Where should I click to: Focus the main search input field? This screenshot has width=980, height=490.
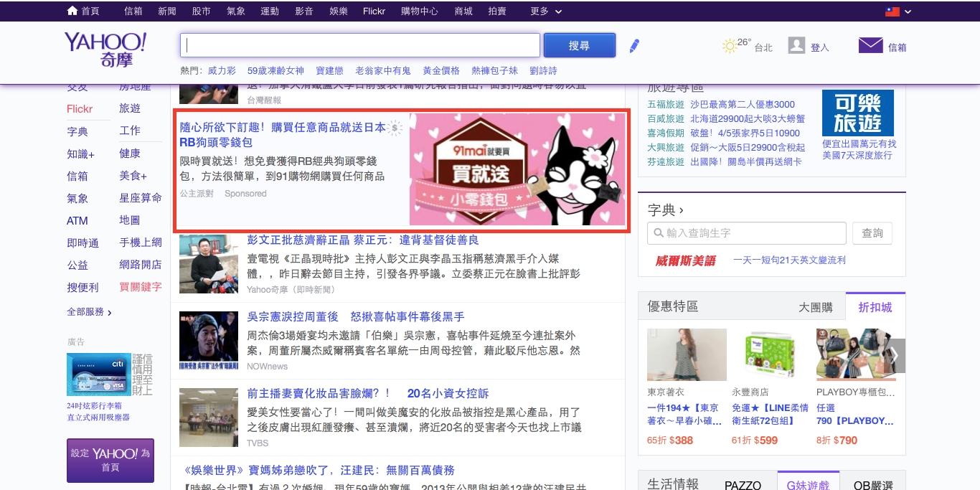[x=359, y=45]
